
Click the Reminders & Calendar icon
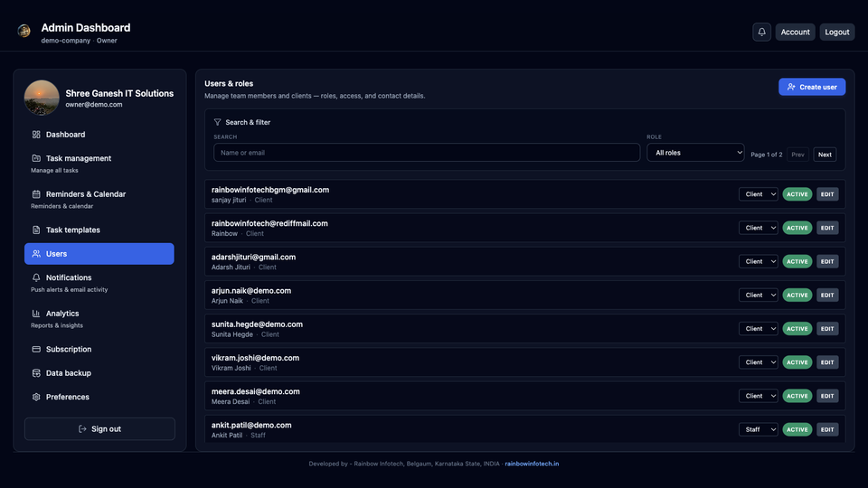(36, 194)
